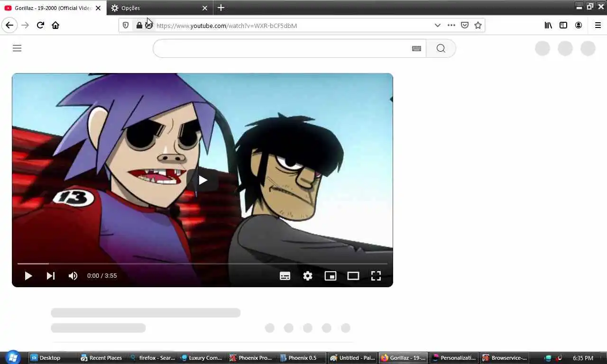The width and height of the screenshot is (607, 364).
Task: Switch to Phoenix Pro... taskbar window
Action: pyautogui.click(x=252, y=358)
